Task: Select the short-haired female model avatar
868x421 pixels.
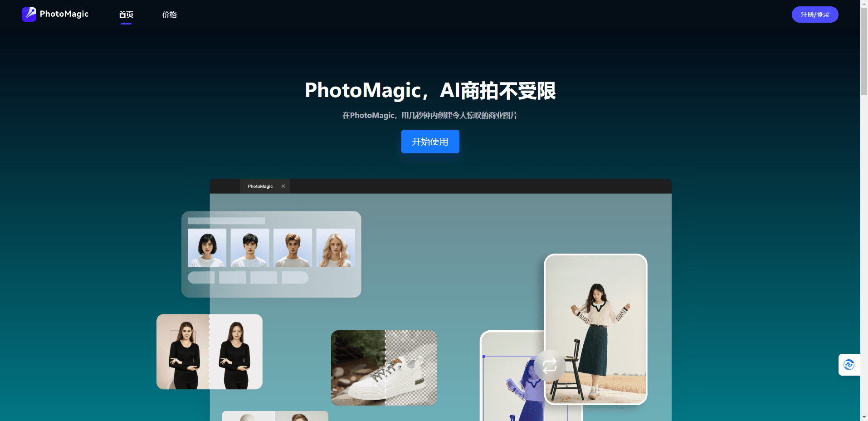Action: tap(207, 248)
